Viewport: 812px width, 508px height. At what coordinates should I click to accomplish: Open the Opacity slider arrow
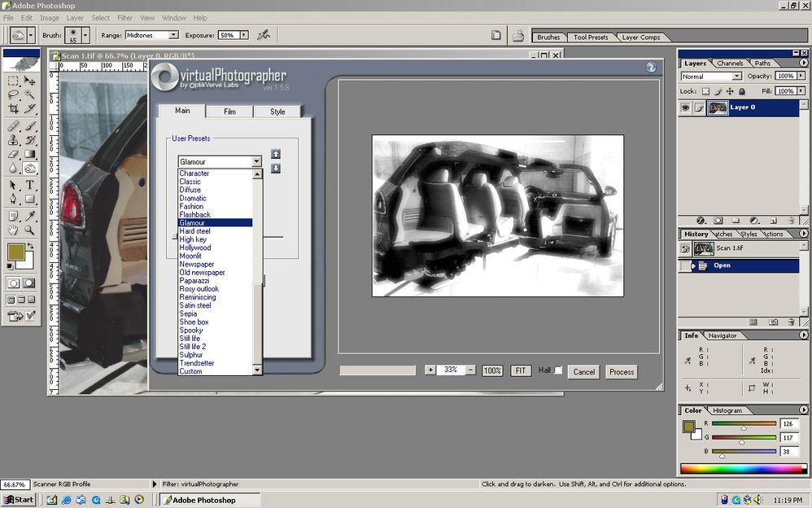pos(801,76)
